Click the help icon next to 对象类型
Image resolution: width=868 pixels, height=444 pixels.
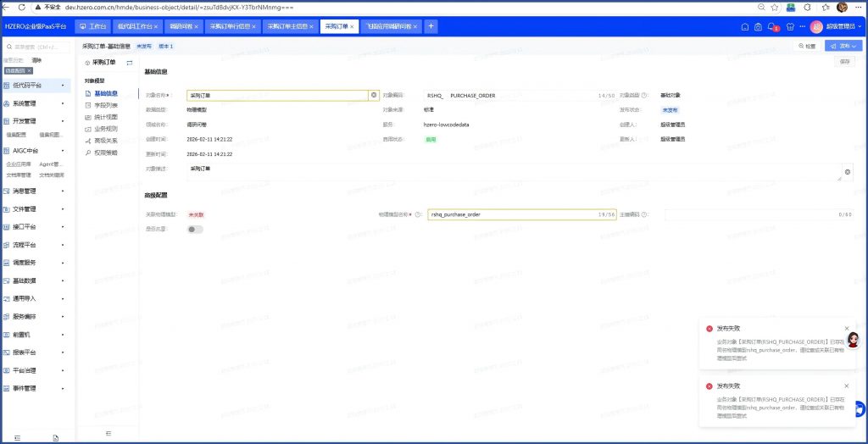(x=644, y=96)
